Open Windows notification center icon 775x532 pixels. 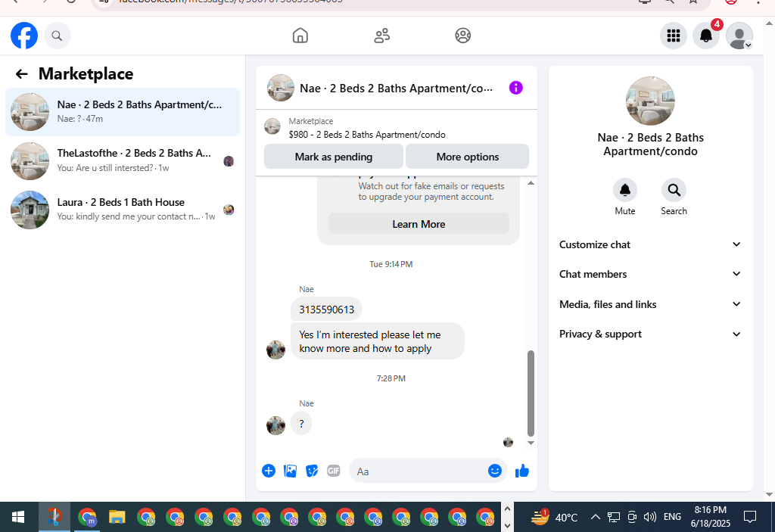click(x=750, y=517)
